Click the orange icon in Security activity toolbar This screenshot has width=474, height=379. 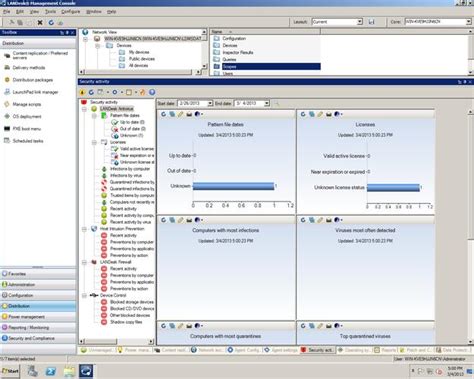(143, 92)
